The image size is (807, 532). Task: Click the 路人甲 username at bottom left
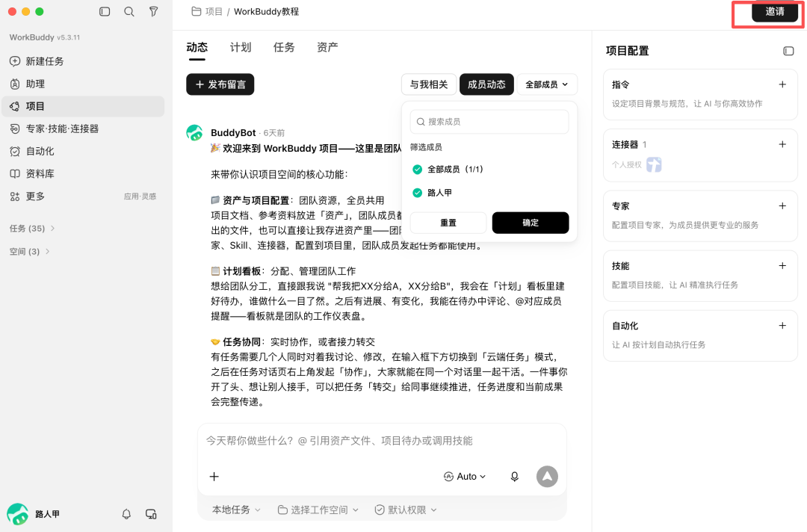[47, 514]
